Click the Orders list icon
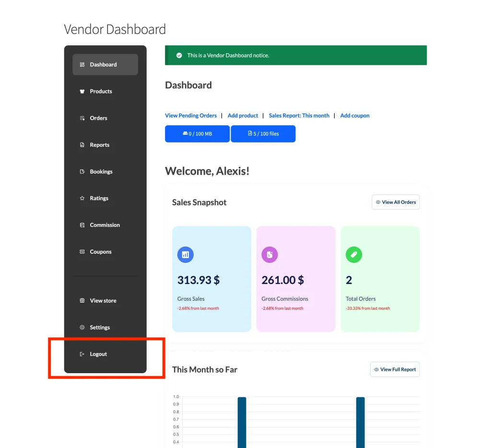Image resolution: width=491 pixels, height=448 pixels. (82, 118)
